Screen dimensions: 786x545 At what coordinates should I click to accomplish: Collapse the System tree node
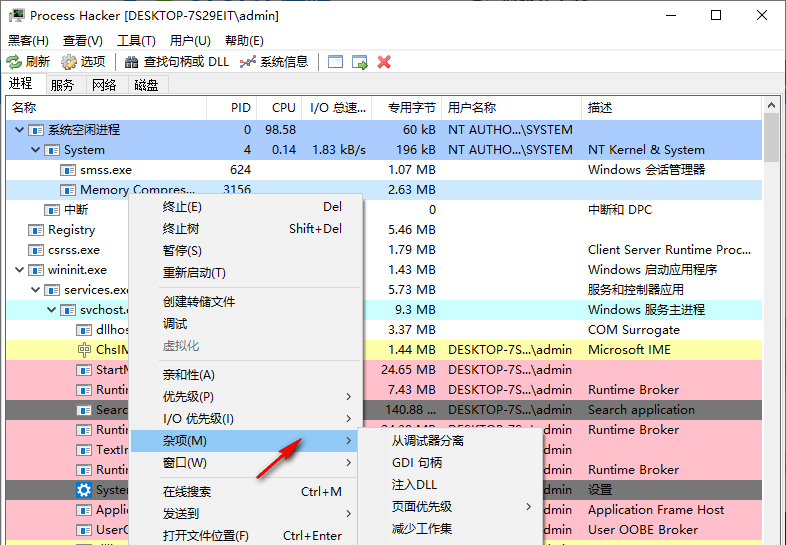point(36,150)
